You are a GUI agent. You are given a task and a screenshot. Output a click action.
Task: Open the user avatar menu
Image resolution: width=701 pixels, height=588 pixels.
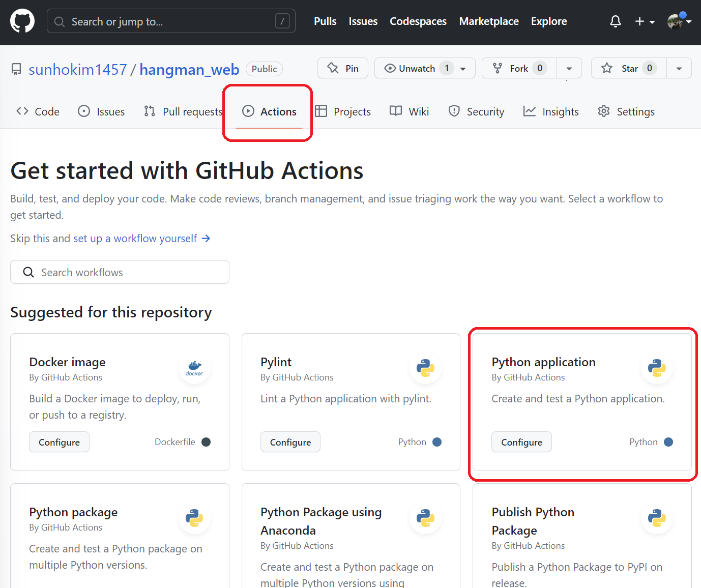pyautogui.click(x=679, y=21)
